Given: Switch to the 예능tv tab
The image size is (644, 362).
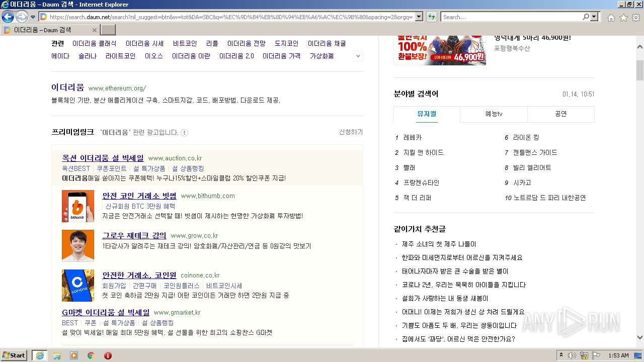Looking at the screenshot, I should click(x=494, y=114).
